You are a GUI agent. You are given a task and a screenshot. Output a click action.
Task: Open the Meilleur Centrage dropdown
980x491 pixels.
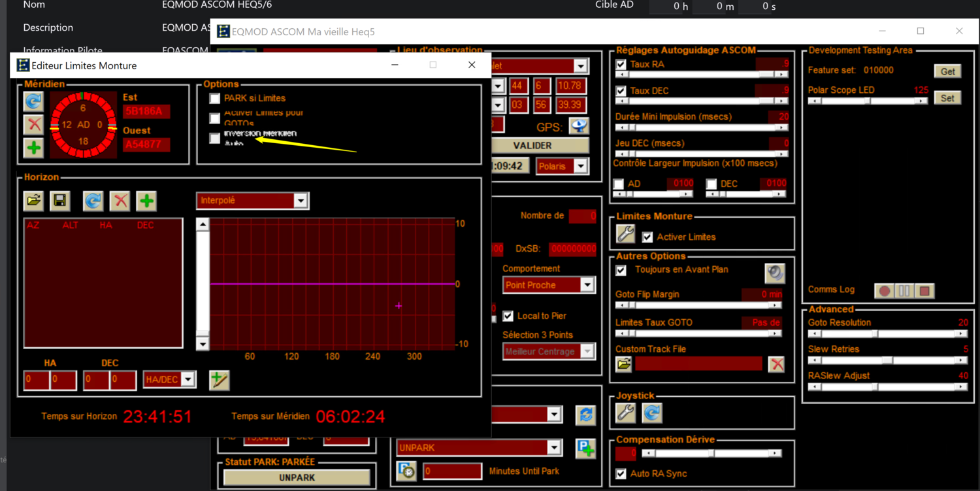[x=587, y=351]
